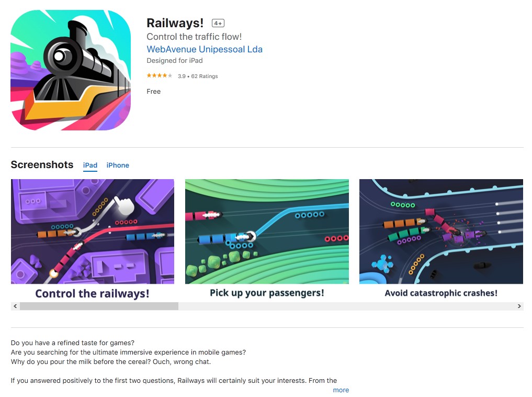Click the Free price label

click(x=154, y=91)
